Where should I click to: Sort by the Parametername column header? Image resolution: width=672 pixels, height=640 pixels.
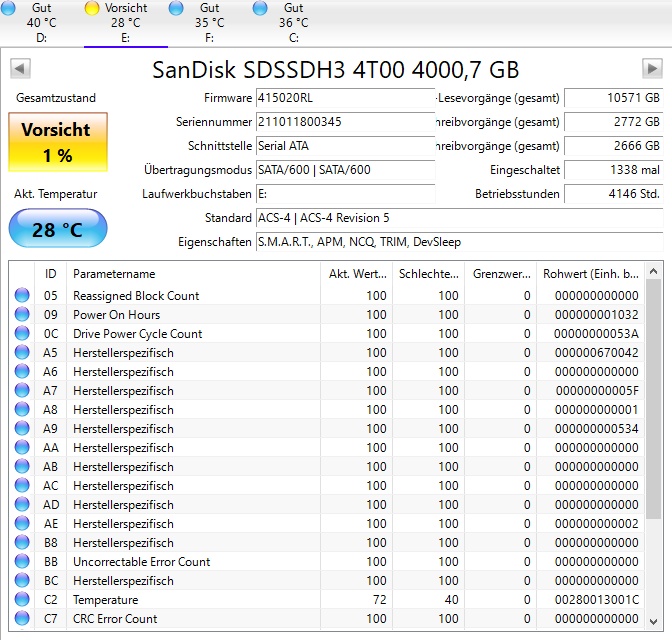click(193, 274)
